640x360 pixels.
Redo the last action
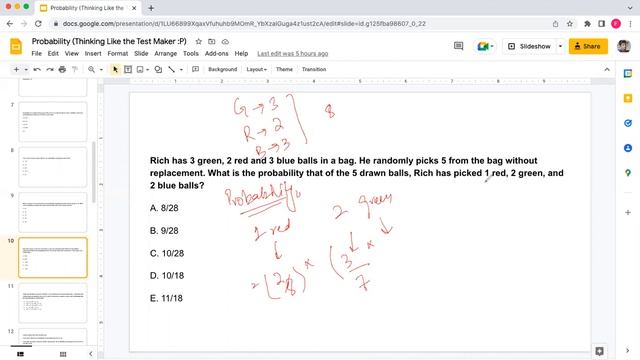pyautogui.click(x=50, y=69)
